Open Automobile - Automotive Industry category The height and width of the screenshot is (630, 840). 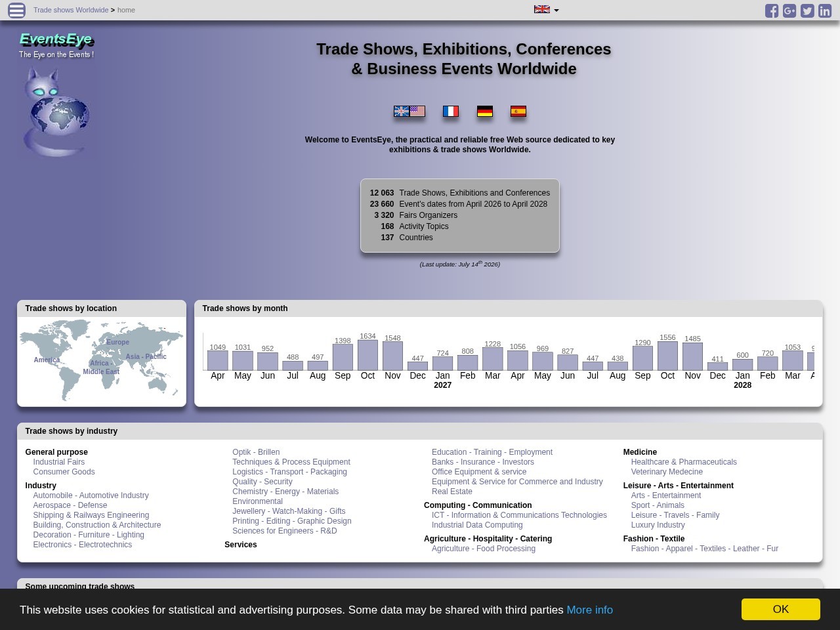[x=91, y=495]
